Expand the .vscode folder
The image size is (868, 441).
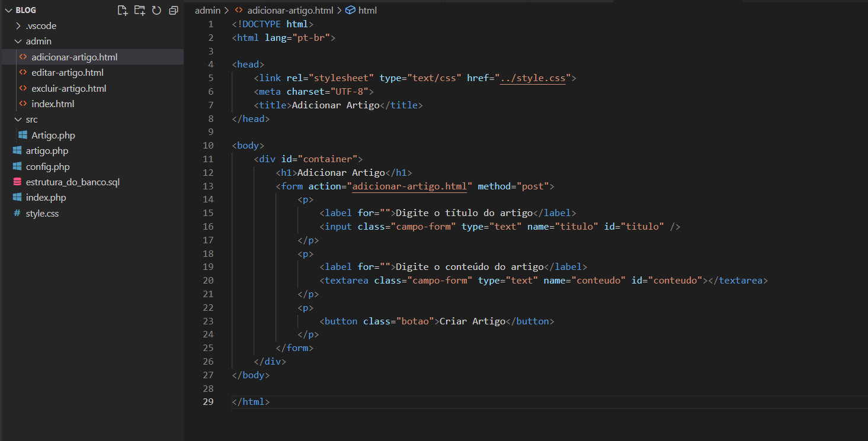coord(18,26)
